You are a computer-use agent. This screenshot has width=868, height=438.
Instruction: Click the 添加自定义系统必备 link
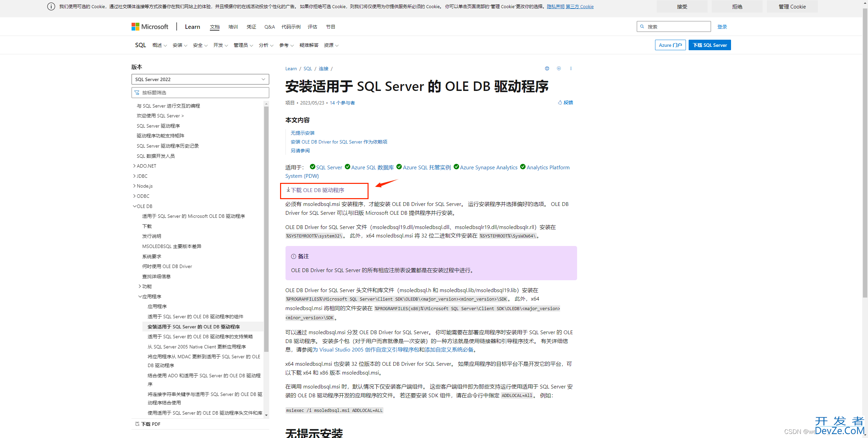pos(449,349)
